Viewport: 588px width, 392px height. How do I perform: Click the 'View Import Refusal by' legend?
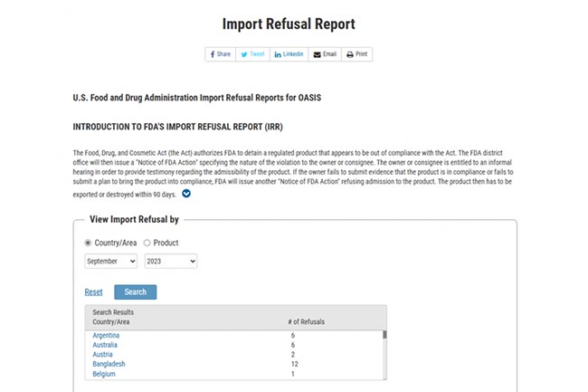click(x=134, y=219)
